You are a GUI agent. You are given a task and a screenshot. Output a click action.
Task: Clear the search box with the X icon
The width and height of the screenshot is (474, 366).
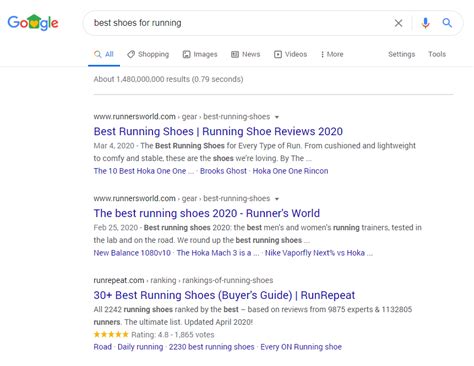point(398,23)
